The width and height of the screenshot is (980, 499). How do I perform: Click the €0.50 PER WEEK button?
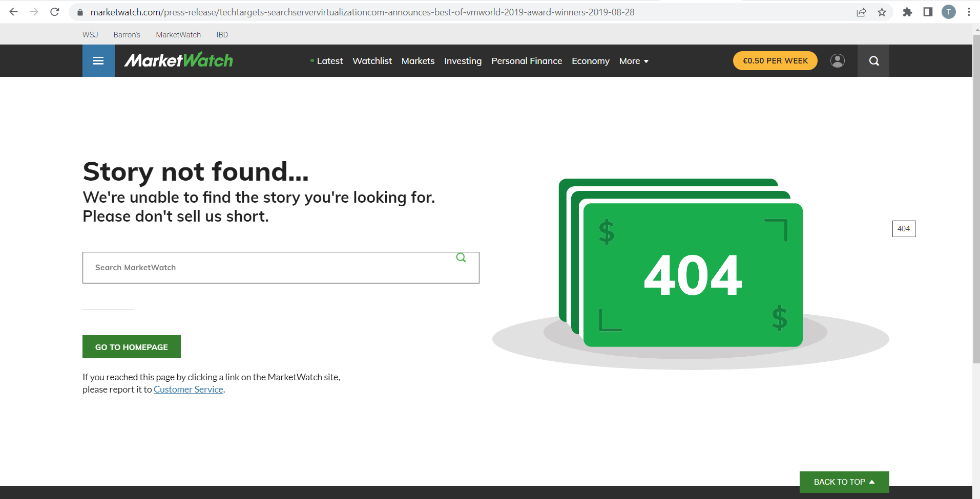coord(775,60)
